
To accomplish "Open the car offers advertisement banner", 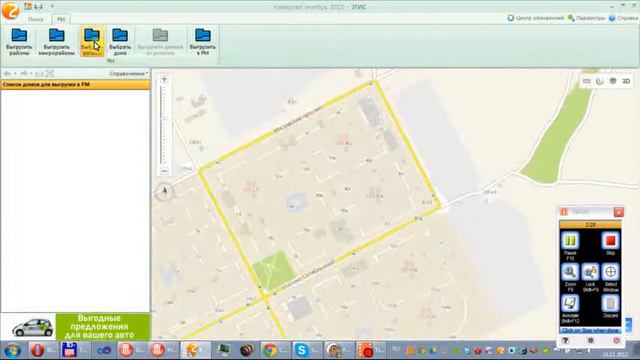I will tap(76, 327).
